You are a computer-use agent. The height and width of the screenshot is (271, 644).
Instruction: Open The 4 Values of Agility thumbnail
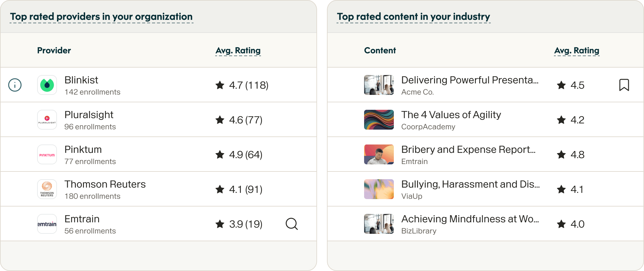click(x=379, y=120)
